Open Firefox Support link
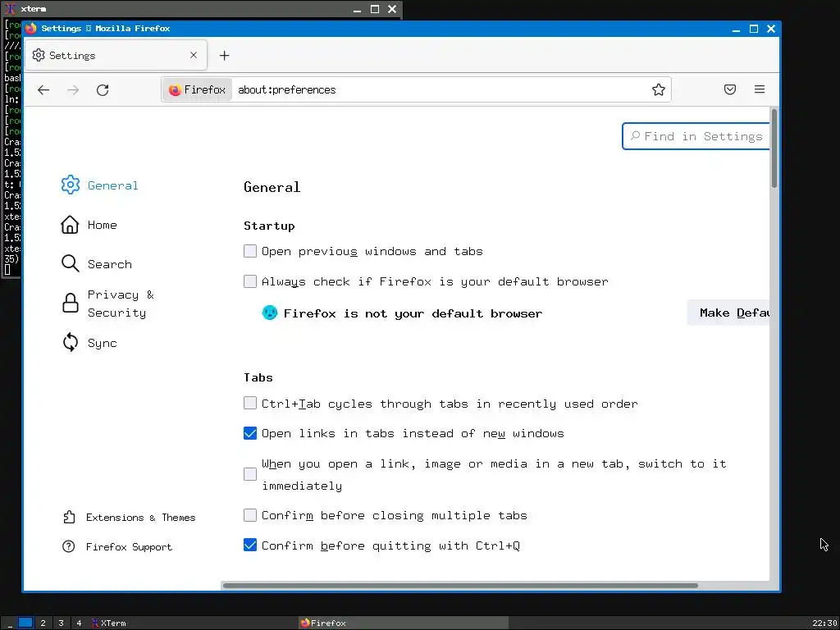The width and height of the screenshot is (840, 630). (117, 546)
